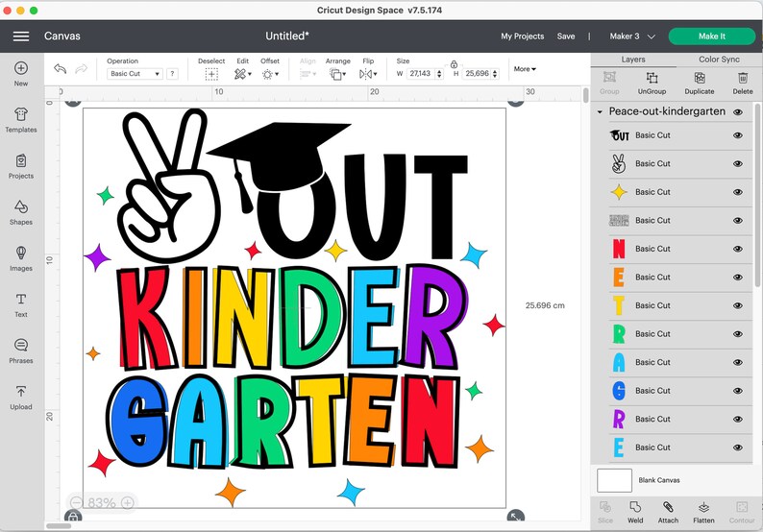Collapse the Peace-out-kindergarten group arrow
Image resolution: width=763 pixels, height=532 pixels.
click(600, 111)
